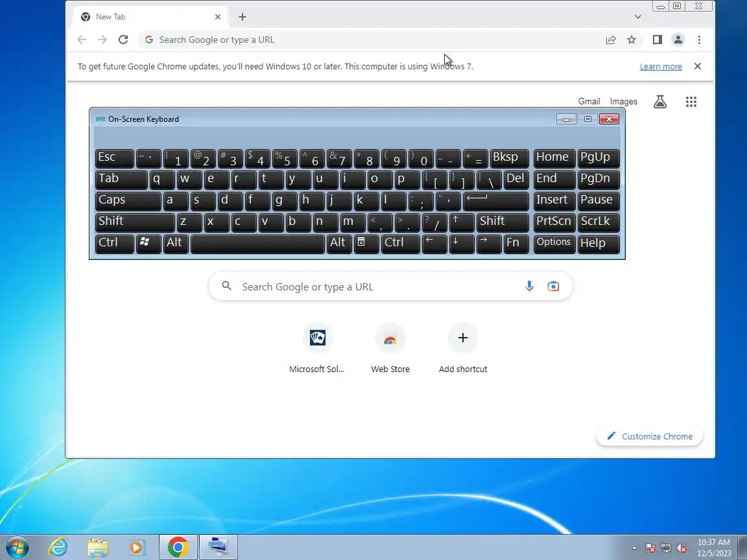Open Images link
Image resolution: width=747 pixels, height=560 pixels.
coord(623,101)
